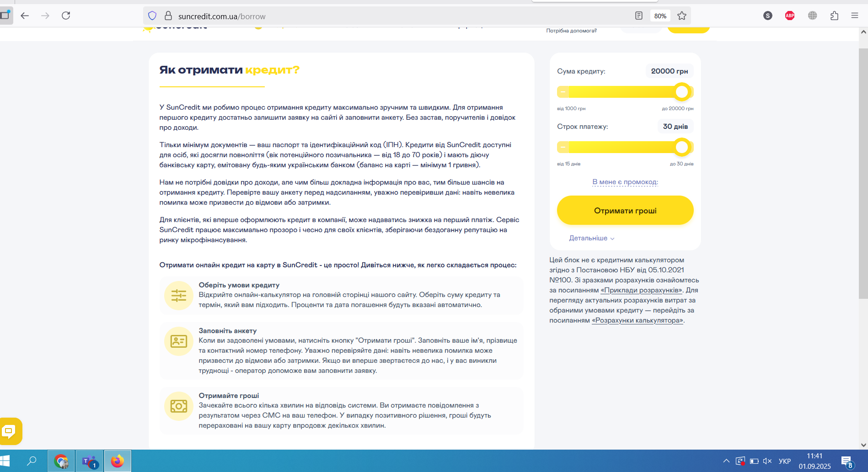Open Microsoft Teams from taskbar
The image size is (868, 472).
pyautogui.click(x=90, y=461)
